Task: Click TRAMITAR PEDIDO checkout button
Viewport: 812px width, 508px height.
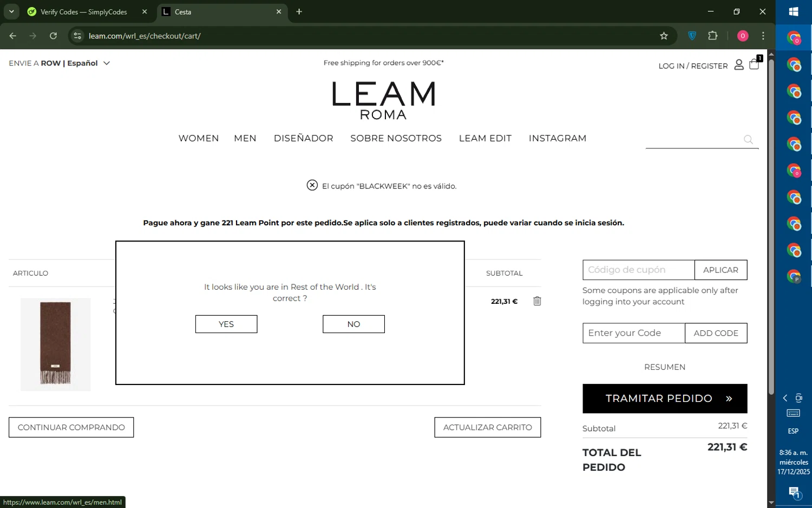Action: point(665,399)
